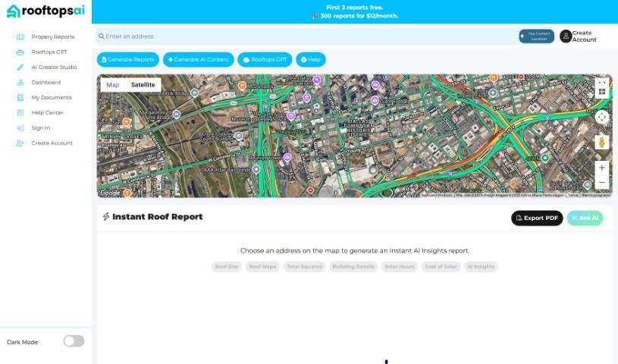
Task: Open Propery Reports in sidebar
Action: point(52,36)
